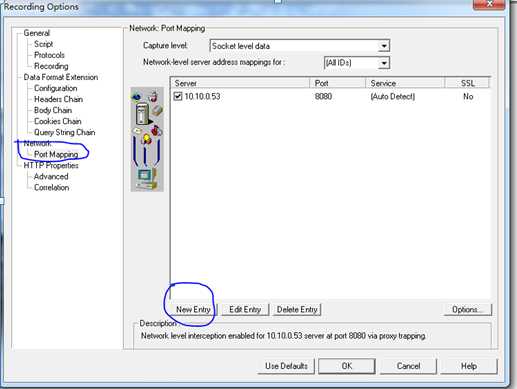
Task: Click the network diagram illustration
Action: point(147,139)
